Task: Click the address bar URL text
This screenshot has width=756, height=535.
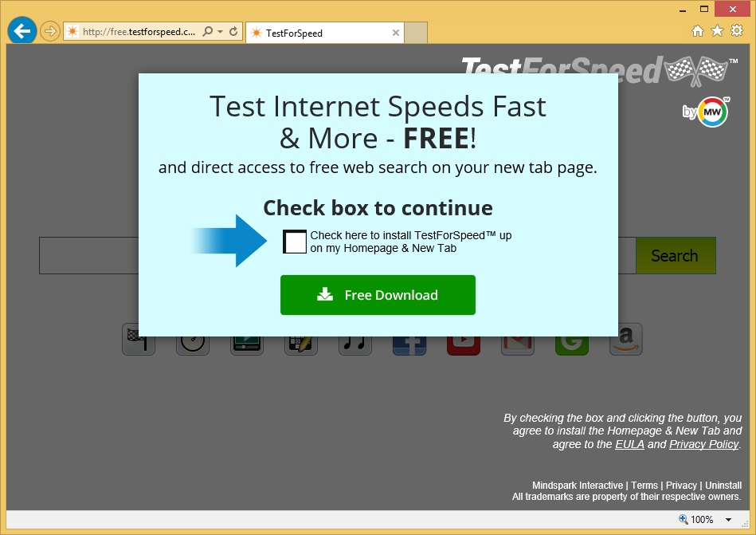Action: pos(139,32)
